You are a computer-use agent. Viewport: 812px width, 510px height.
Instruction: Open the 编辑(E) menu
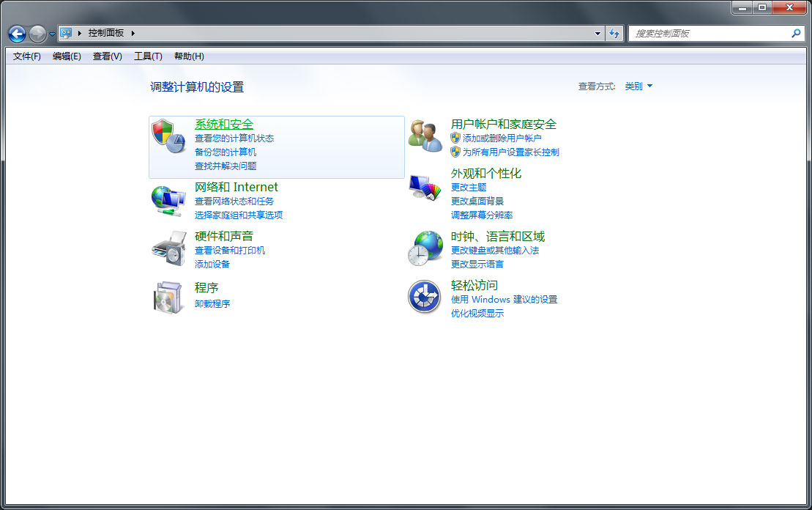coord(67,56)
